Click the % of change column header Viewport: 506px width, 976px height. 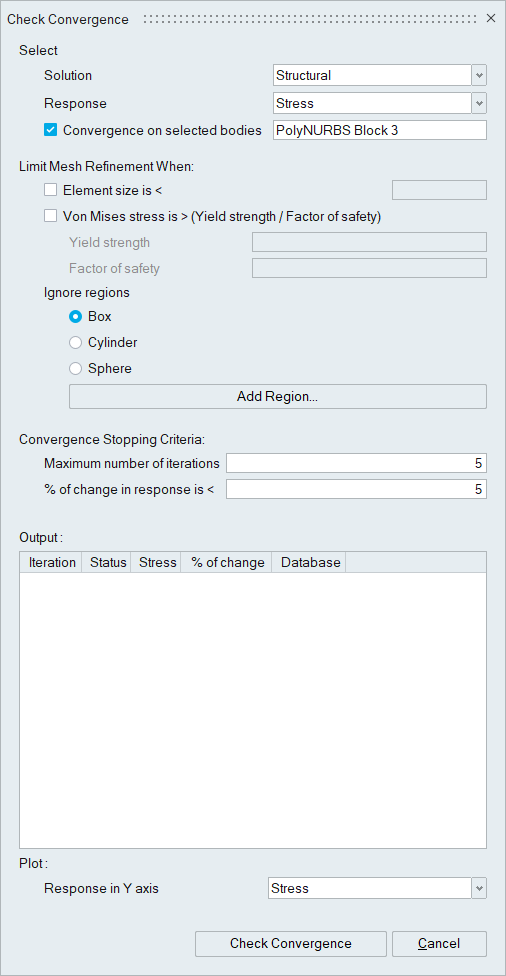point(227,562)
